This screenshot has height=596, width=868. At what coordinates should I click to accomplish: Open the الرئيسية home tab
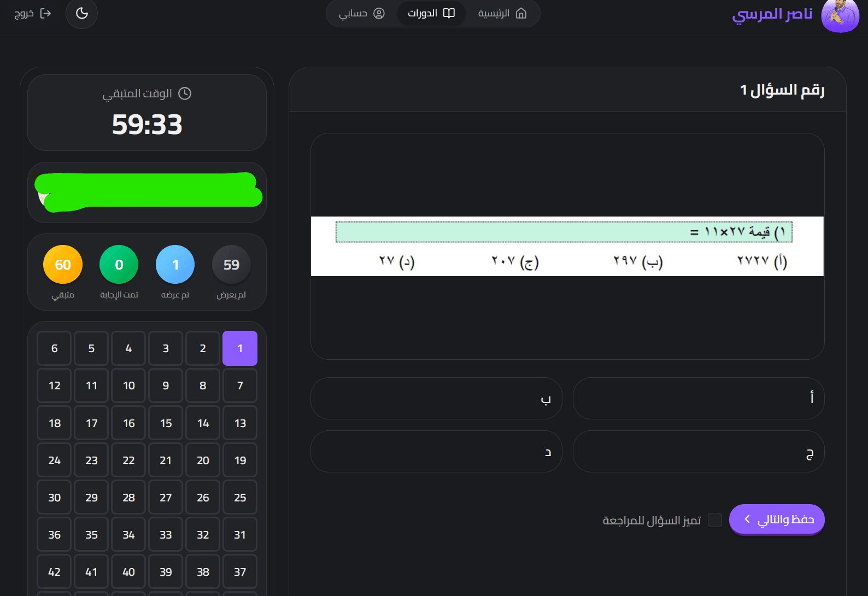click(502, 13)
